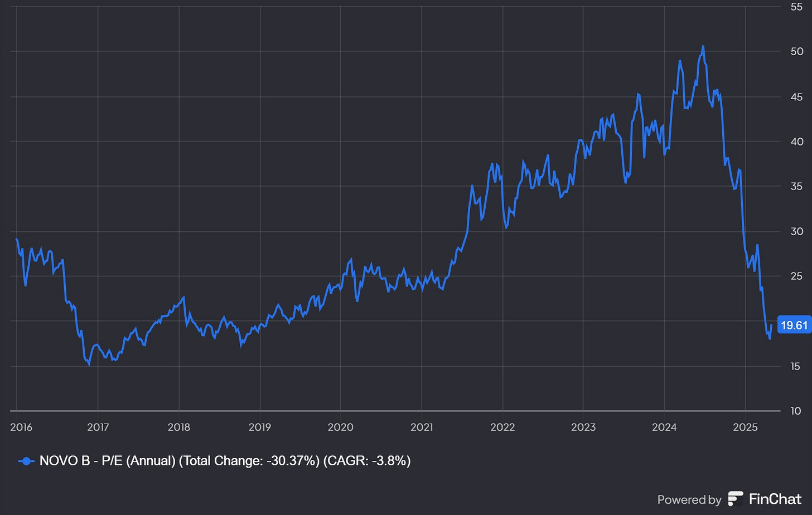Click the 50 y-axis value
This screenshot has height=515, width=812.
[796, 51]
